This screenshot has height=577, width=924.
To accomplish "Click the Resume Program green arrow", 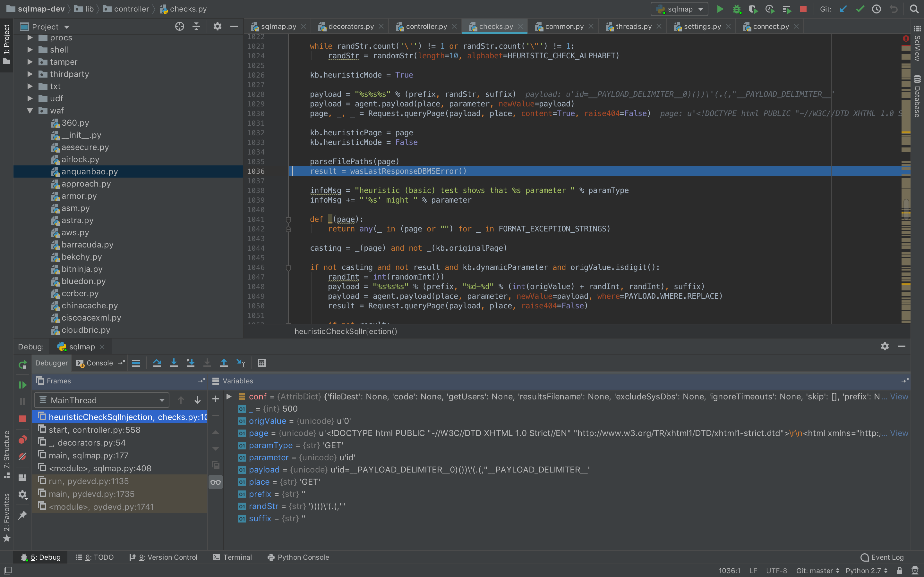I will coord(22,385).
